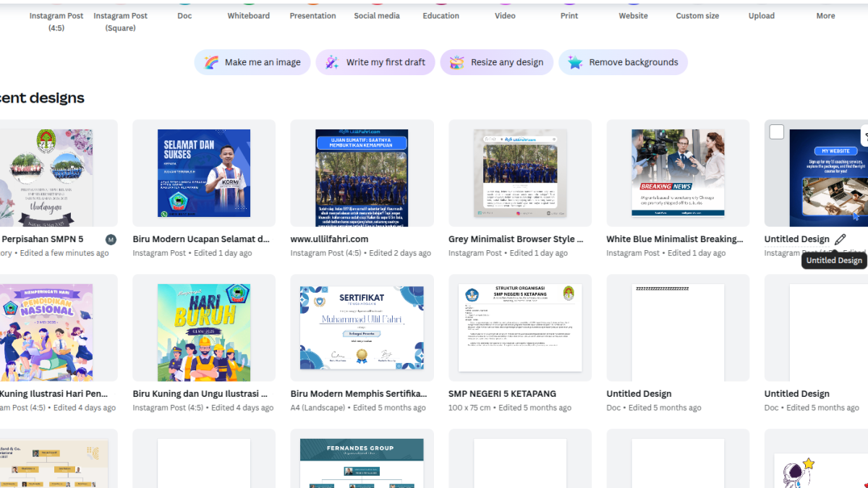Open the Grey Minimalist Browser Style thumbnail
This screenshot has width=868, height=488.
[520, 174]
